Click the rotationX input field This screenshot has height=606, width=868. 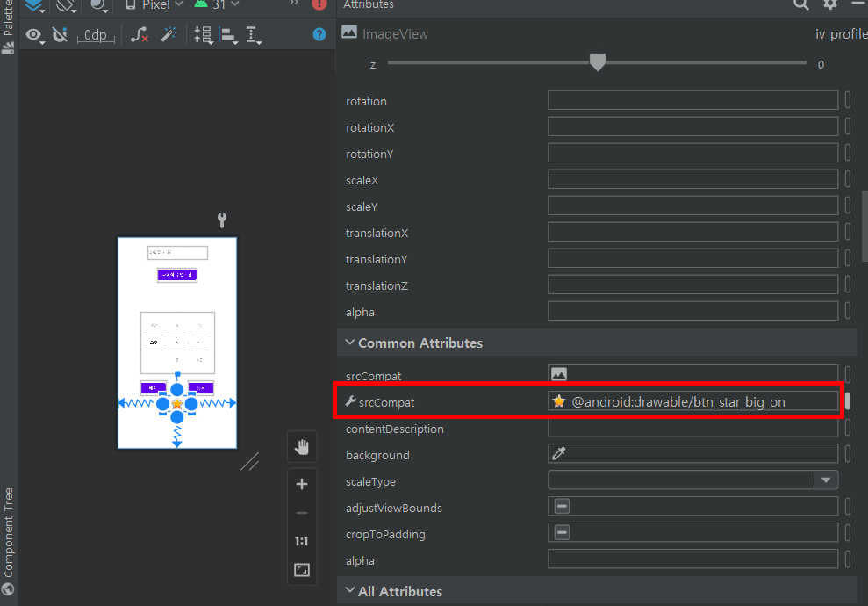[692, 126]
